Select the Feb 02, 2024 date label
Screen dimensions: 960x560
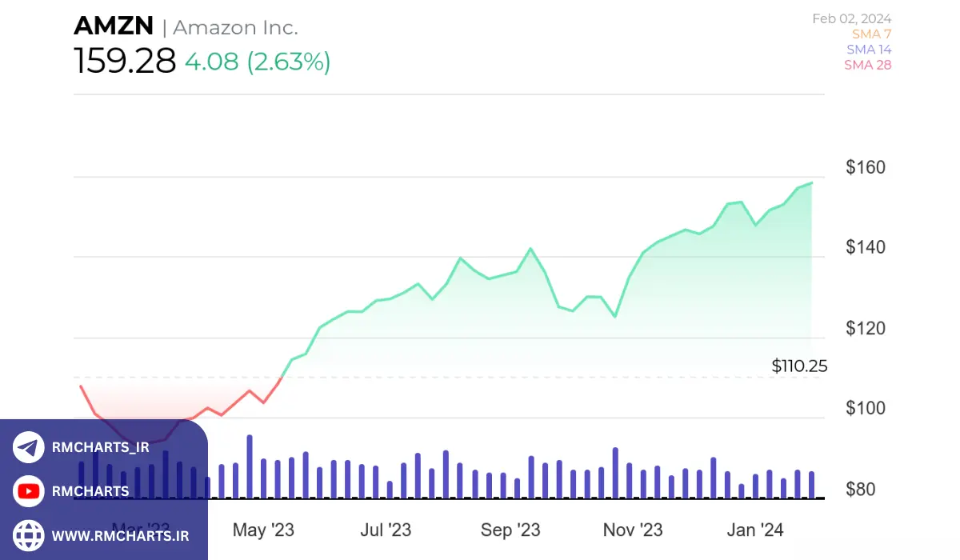point(851,18)
